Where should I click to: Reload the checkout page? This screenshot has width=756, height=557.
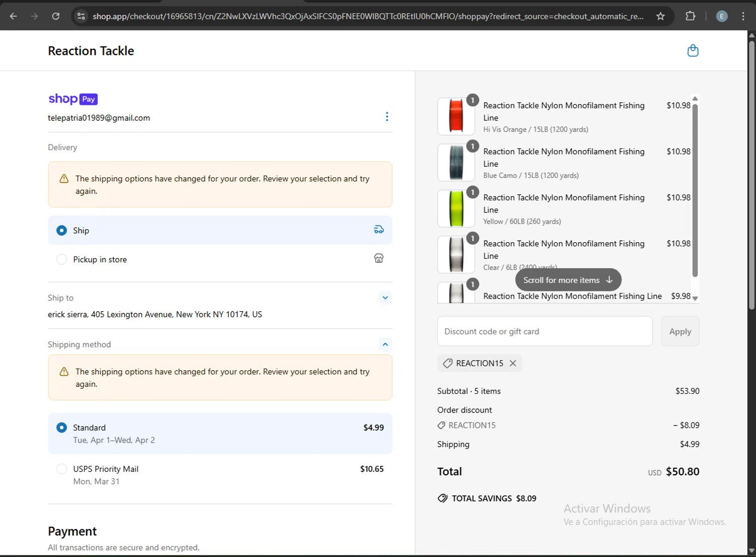click(x=56, y=16)
